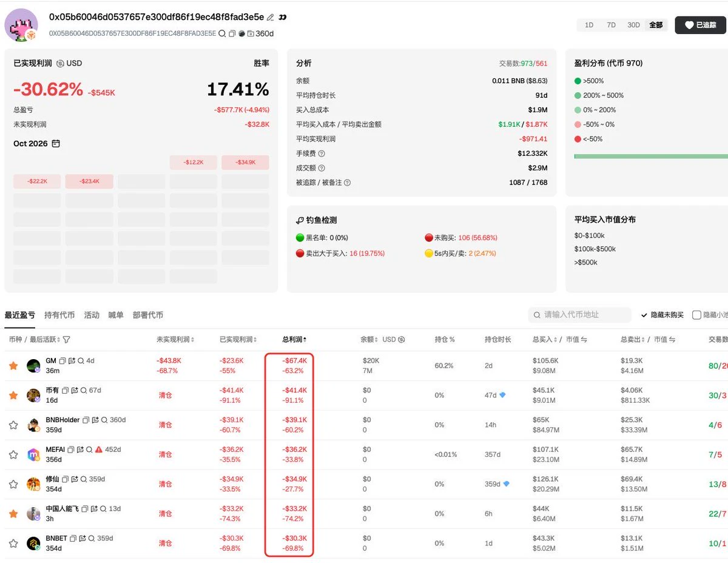The width and height of the screenshot is (728, 563).
Task: Check the 隐藏小池 checkbox
Action: (697, 315)
